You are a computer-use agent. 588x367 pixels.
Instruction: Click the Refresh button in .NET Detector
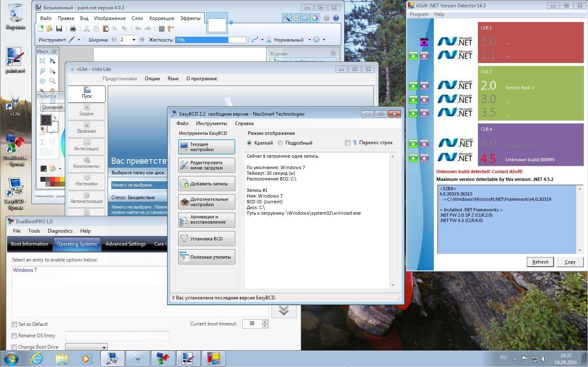[540, 262]
